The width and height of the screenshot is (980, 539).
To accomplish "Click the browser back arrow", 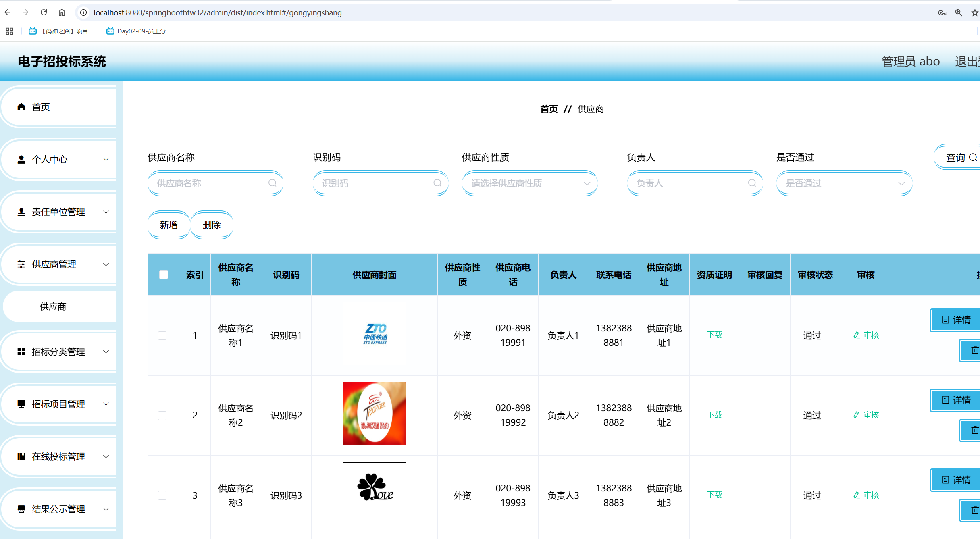I will (8, 12).
